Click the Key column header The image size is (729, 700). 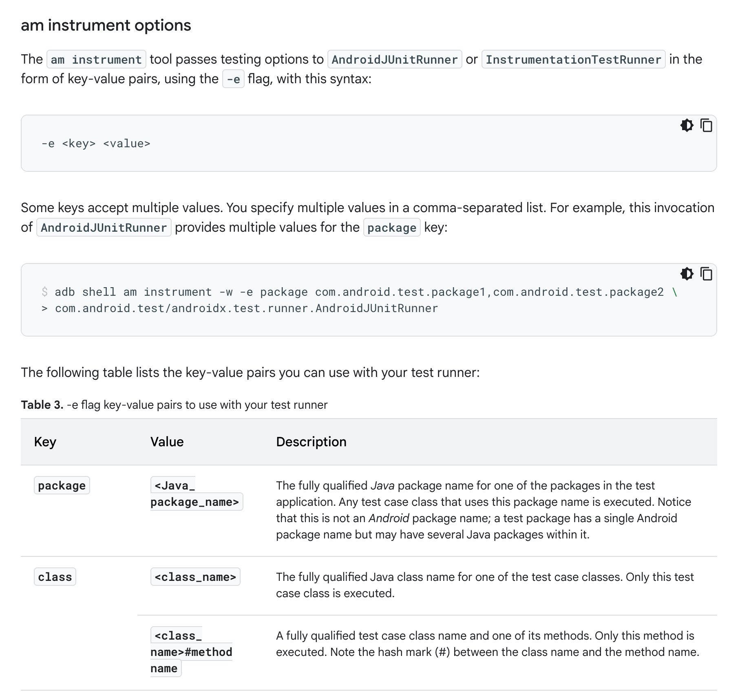(45, 442)
